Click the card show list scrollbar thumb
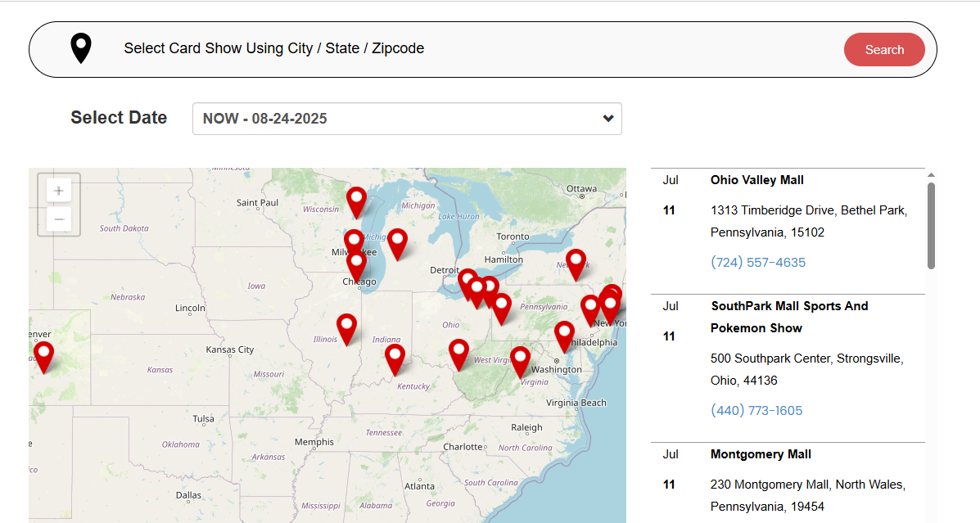The width and height of the screenshot is (980, 523). (931, 225)
